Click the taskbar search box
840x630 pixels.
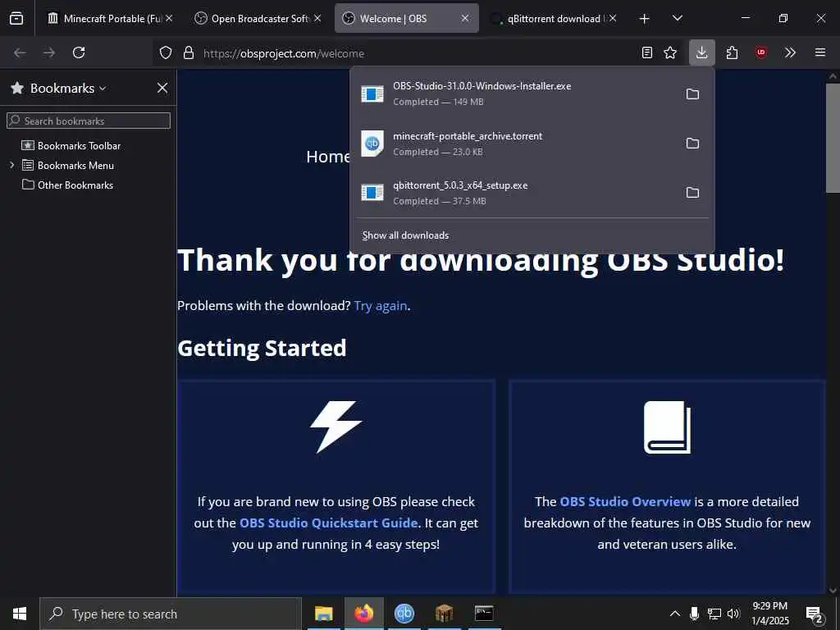point(171,614)
